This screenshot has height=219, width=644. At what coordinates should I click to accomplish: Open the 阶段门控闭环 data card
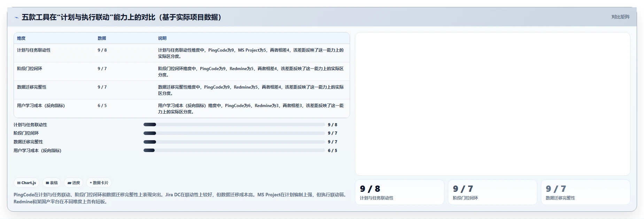[492, 192]
